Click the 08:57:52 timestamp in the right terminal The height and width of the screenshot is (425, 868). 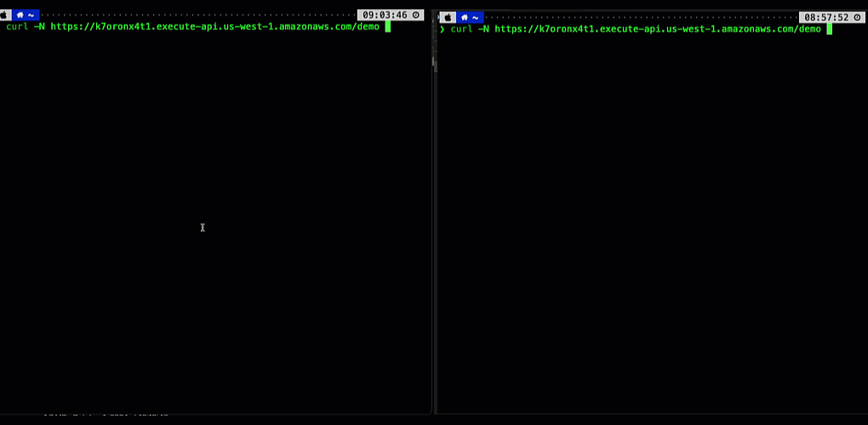pyautogui.click(x=826, y=18)
